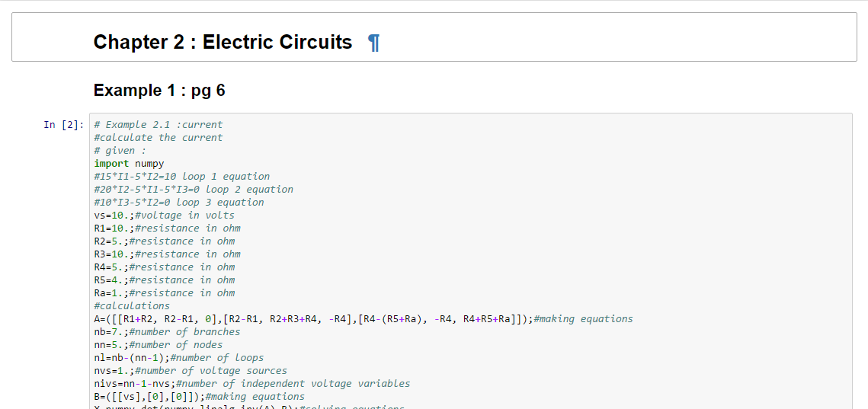Click the '#calculations' comment line
The height and width of the screenshot is (409, 868).
(132, 306)
